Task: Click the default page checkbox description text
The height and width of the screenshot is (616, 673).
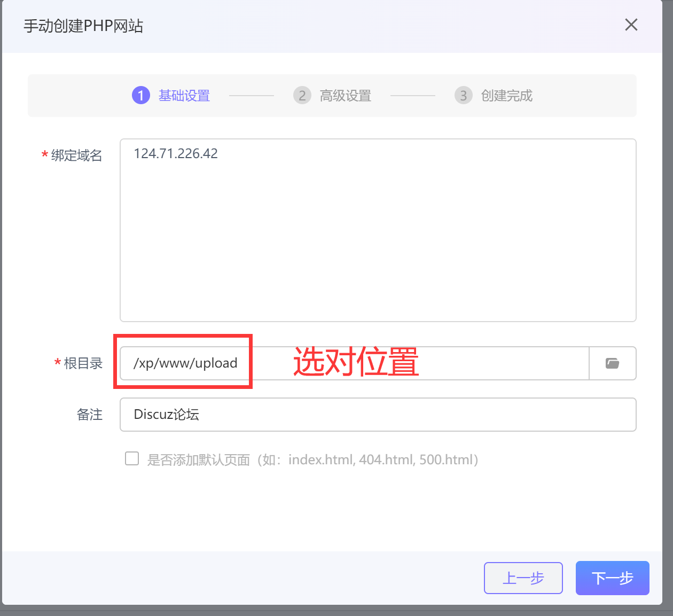Action: pyautogui.click(x=313, y=459)
